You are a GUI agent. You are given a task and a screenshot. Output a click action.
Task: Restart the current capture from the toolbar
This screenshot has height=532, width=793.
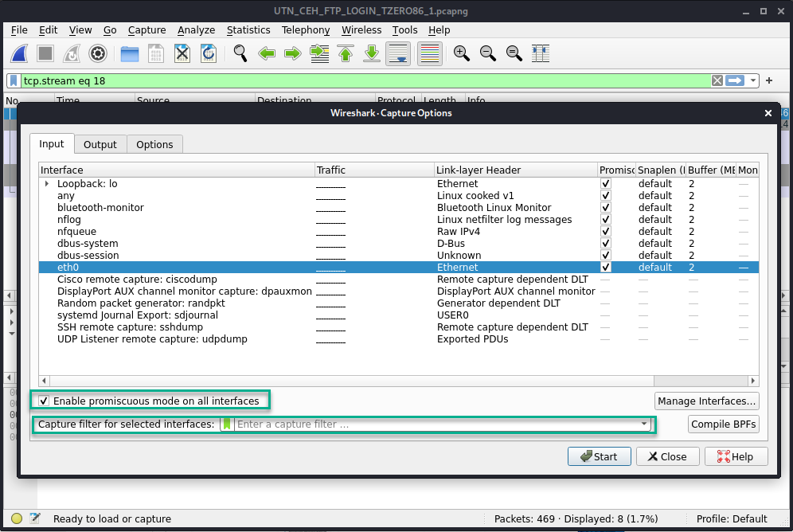pyautogui.click(x=72, y=53)
